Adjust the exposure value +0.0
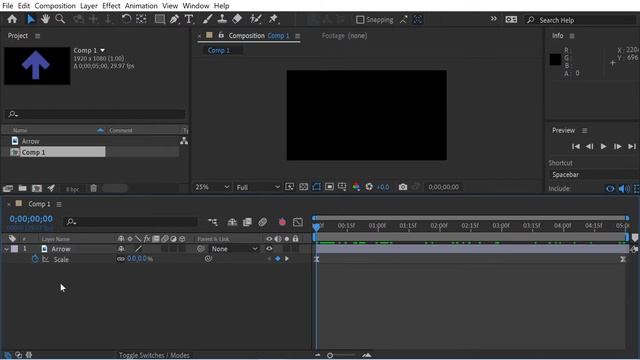The width and height of the screenshot is (640, 360). (382, 187)
